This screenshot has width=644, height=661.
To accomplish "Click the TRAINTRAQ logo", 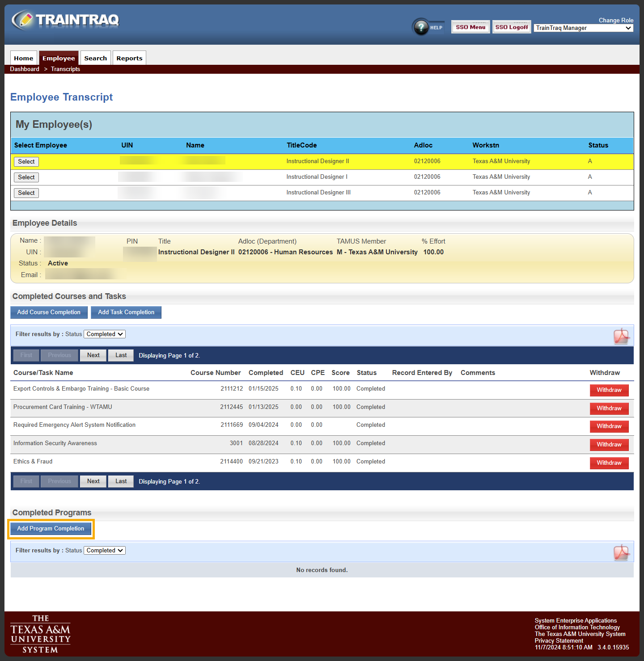I will [65, 20].
